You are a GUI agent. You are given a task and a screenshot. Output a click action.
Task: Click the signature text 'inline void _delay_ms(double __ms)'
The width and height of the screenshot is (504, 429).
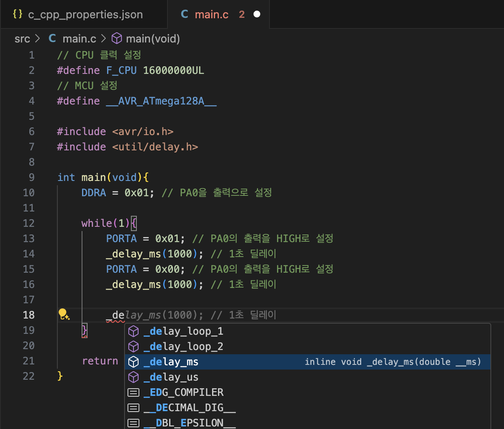[393, 362]
